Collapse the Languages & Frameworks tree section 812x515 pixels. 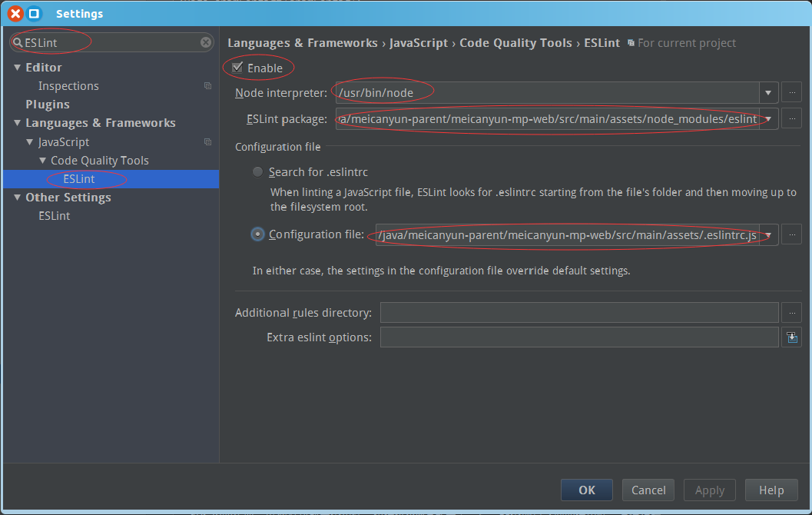point(17,122)
